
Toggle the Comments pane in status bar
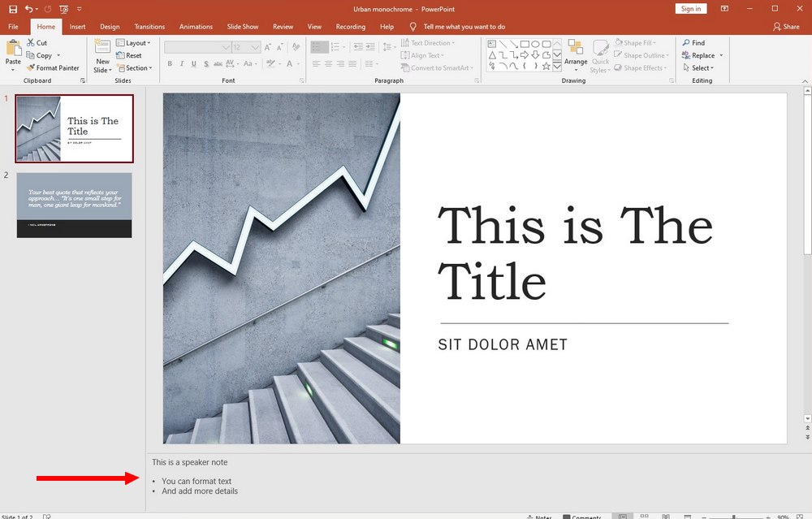pos(582,517)
